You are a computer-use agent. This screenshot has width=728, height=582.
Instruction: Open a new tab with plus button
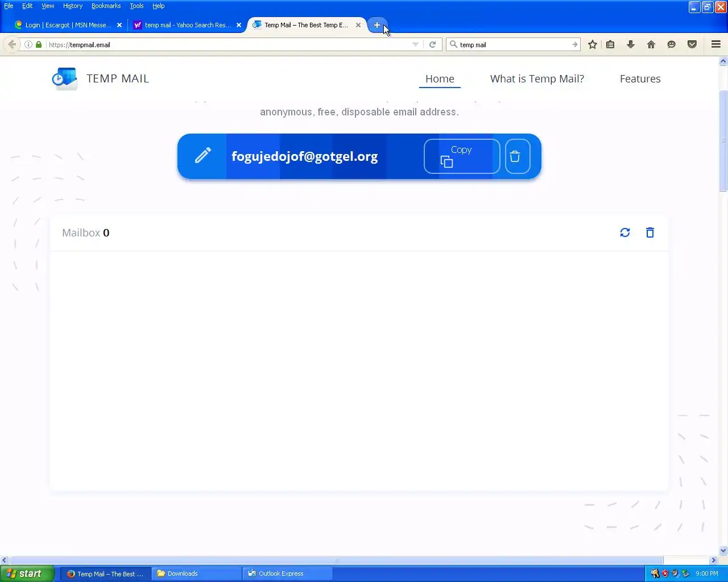pos(377,25)
